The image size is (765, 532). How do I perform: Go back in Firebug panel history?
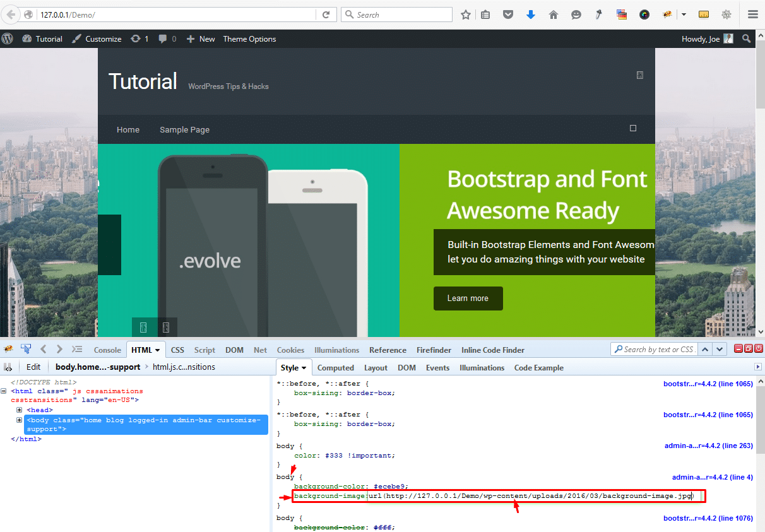(x=44, y=349)
